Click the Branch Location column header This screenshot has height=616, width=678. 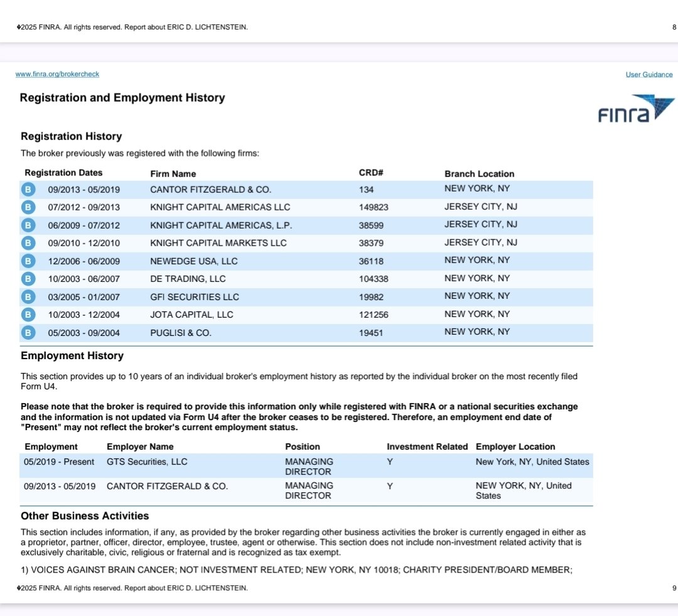coord(480,173)
